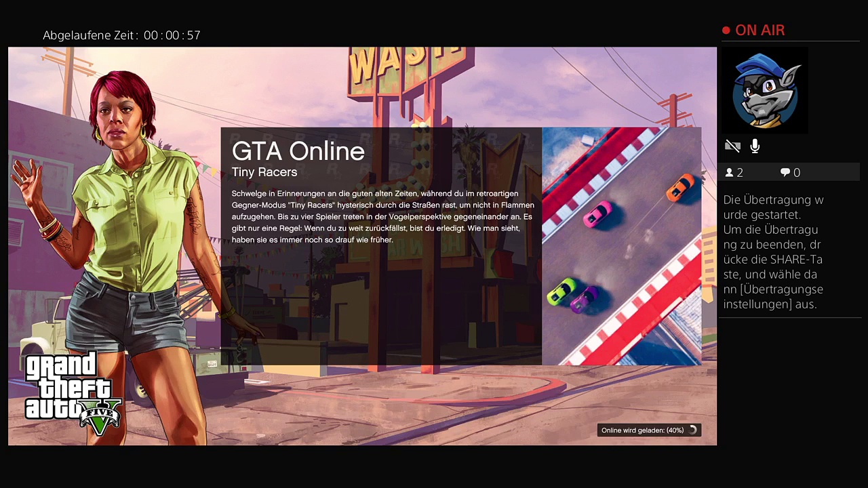Screen dimensions: 868x488
Task: Select the raccoon broadcaster avatar
Action: 766,90
